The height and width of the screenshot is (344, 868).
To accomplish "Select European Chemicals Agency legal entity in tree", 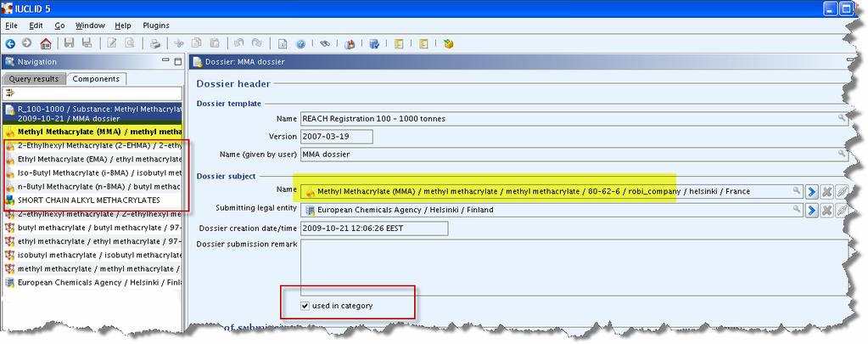I will [92, 283].
